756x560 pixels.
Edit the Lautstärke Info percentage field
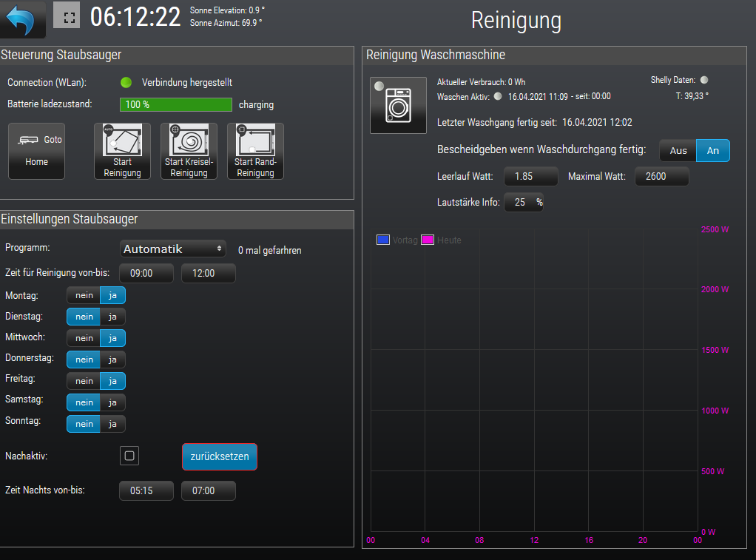[523, 203]
